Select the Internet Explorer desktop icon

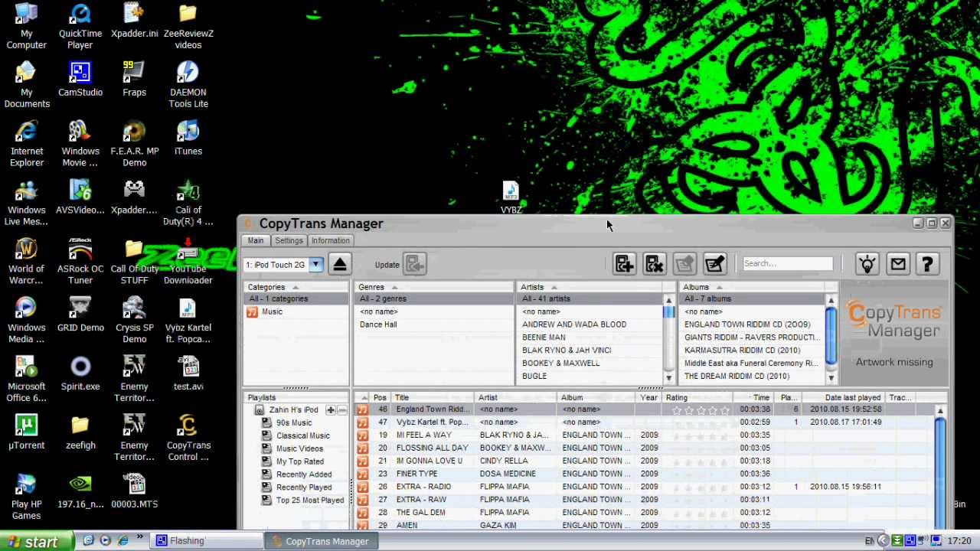(x=27, y=144)
